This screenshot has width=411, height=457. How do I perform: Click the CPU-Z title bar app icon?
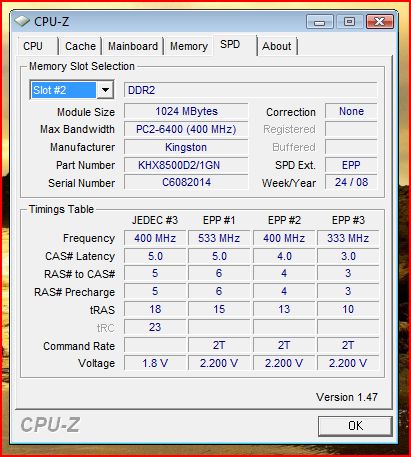click(22, 22)
